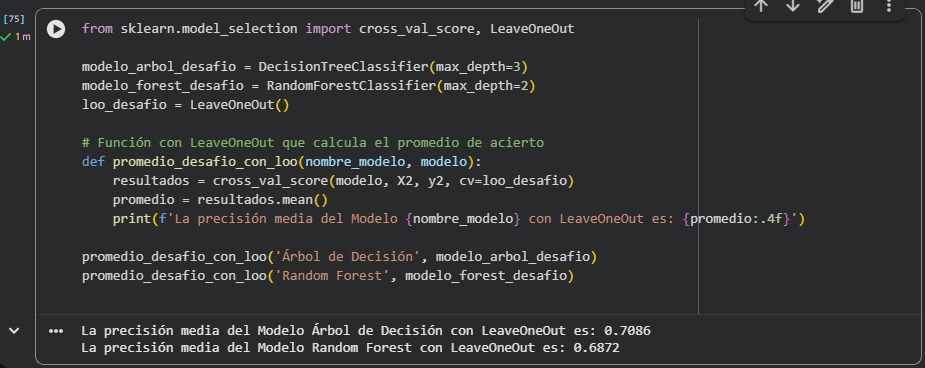Click 'def promedio_desafio_con_loo' function definition
Screen dimensions: 925x368
pos(282,162)
